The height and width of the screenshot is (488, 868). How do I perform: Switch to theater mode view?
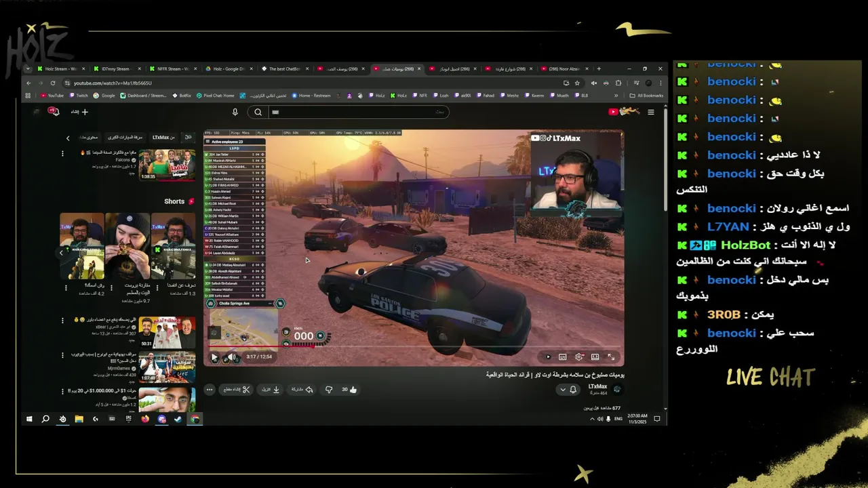[x=595, y=357]
